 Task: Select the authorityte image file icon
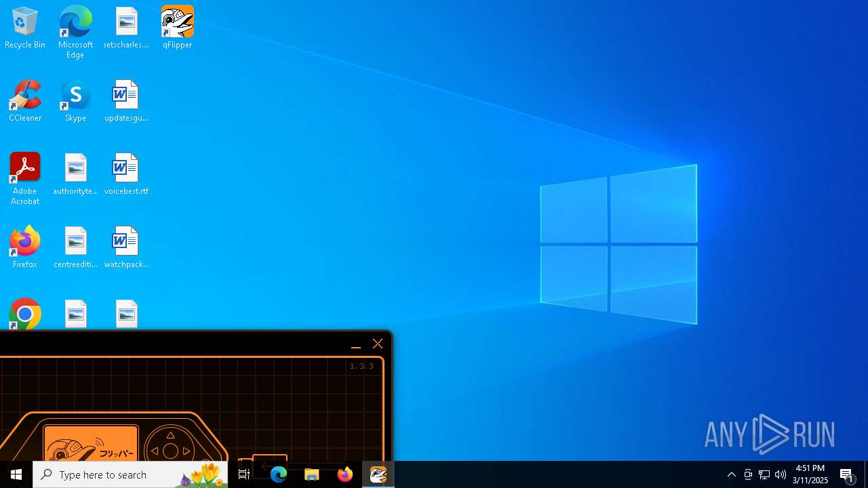[x=75, y=175]
